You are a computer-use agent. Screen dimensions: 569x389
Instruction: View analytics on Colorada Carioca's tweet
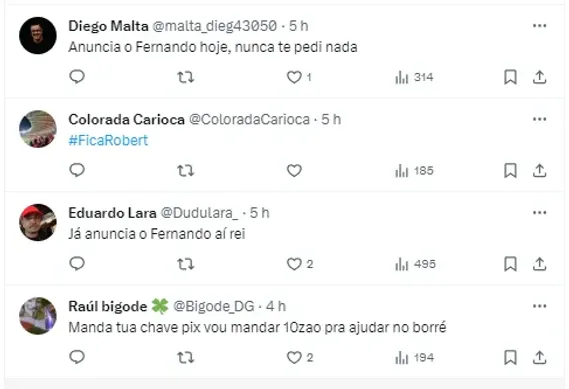(414, 171)
